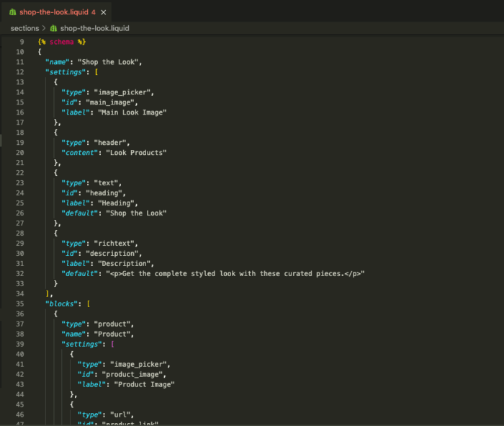Click the "text" type value on line 23
Image resolution: width=504 pixels, height=426 pixels.
click(106, 183)
